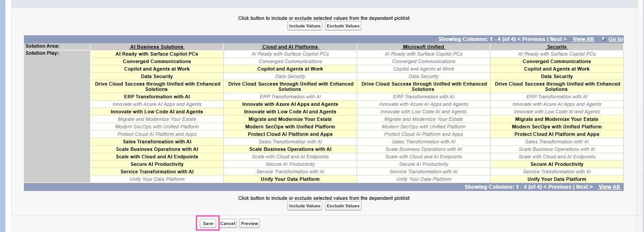This screenshot has width=644, height=232.
Task: Select Converged Communications under AI Business Solutions
Action: click(x=157, y=61)
